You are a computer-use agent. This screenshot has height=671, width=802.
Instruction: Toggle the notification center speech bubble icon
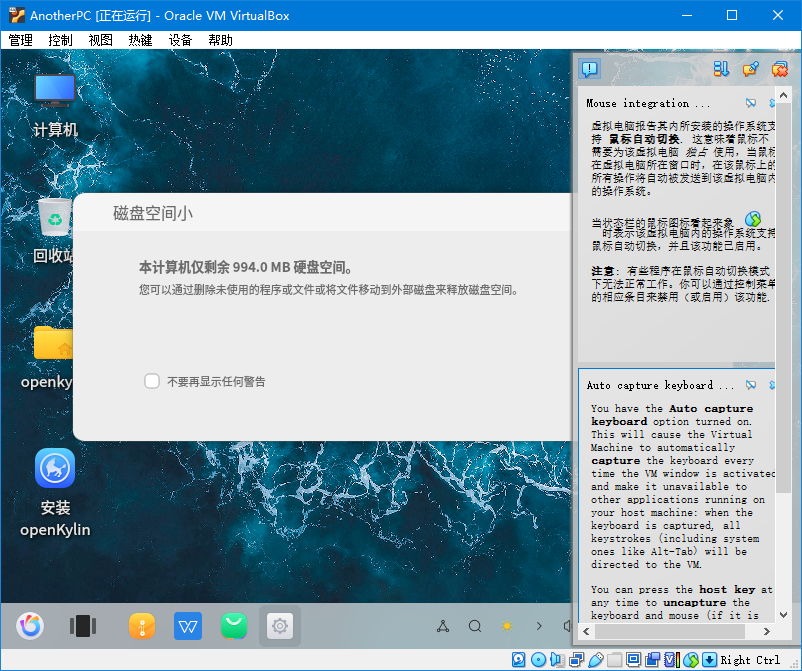[x=590, y=69]
